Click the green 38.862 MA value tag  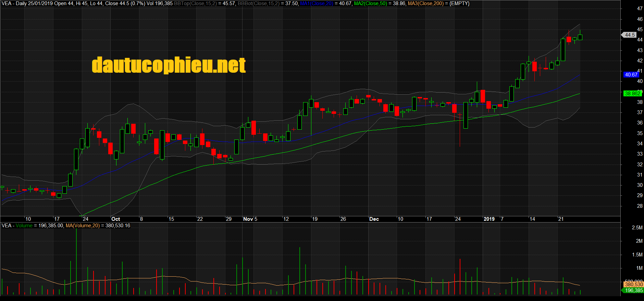coord(632,94)
